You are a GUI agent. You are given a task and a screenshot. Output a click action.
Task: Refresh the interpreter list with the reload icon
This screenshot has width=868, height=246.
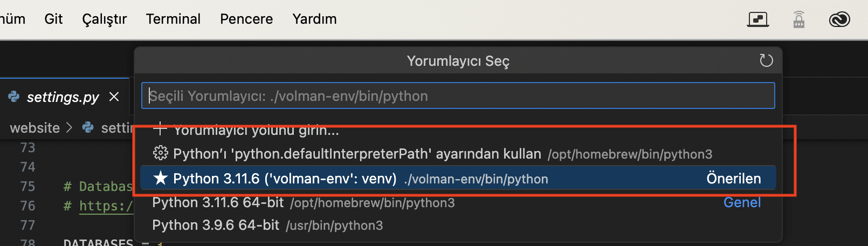coord(766,60)
